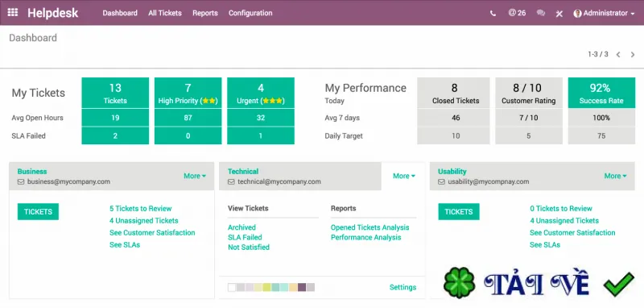Edit the Daily Target value 10
644x308 pixels.
point(453,135)
